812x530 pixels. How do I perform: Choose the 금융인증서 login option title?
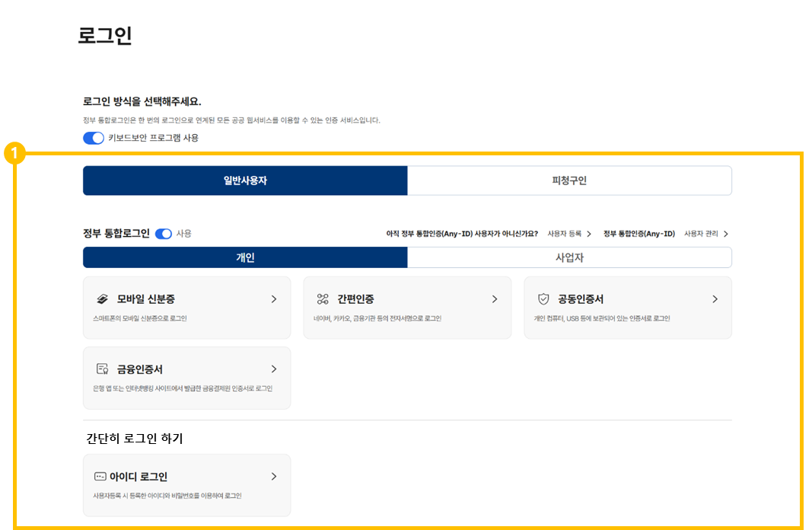140,369
